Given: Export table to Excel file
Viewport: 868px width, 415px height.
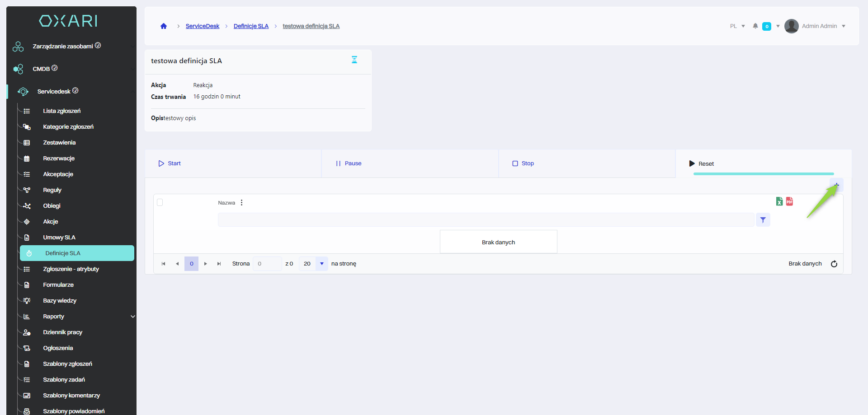Looking at the screenshot, I should pyautogui.click(x=779, y=201).
